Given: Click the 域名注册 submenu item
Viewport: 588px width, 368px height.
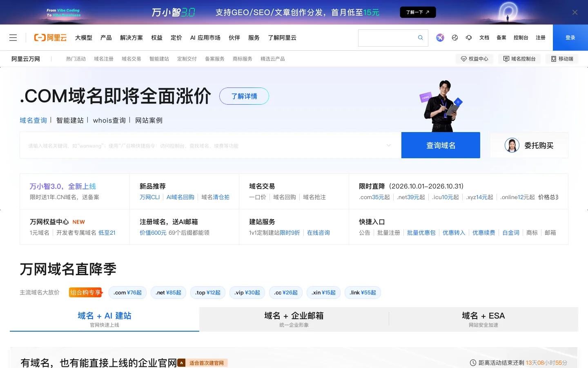Looking at the screenshot, I should pos(104,59).
